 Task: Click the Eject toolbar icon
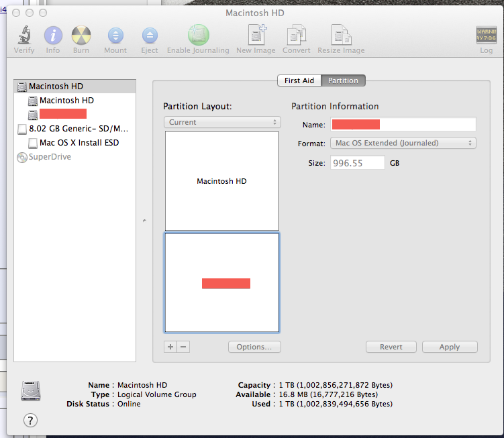point(150,36)
